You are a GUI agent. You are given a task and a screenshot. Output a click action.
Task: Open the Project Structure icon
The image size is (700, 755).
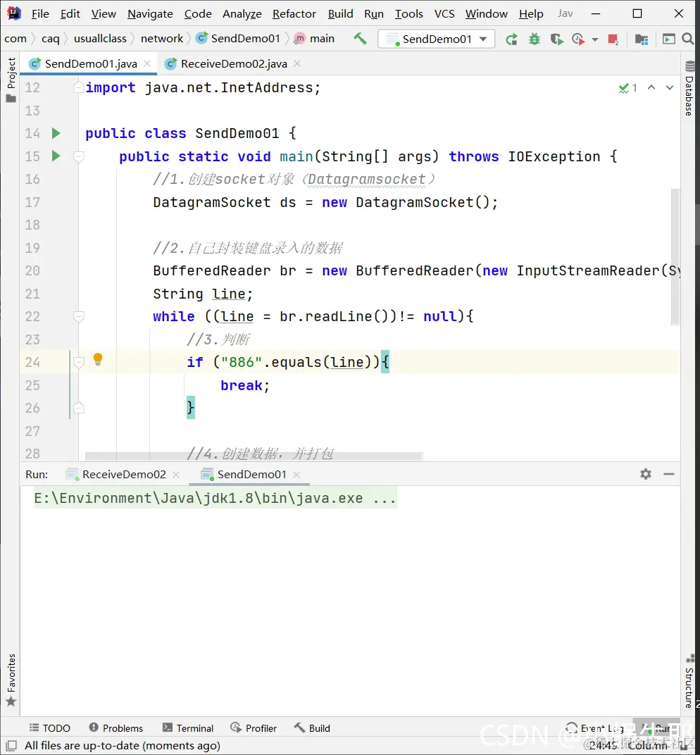click(642, 39)
